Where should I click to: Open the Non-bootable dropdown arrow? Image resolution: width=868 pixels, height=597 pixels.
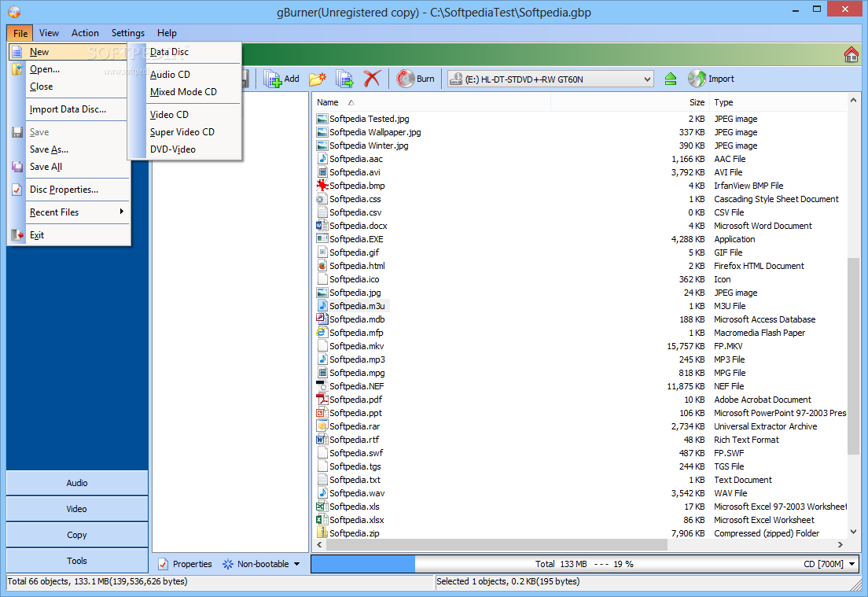[296, 564]
